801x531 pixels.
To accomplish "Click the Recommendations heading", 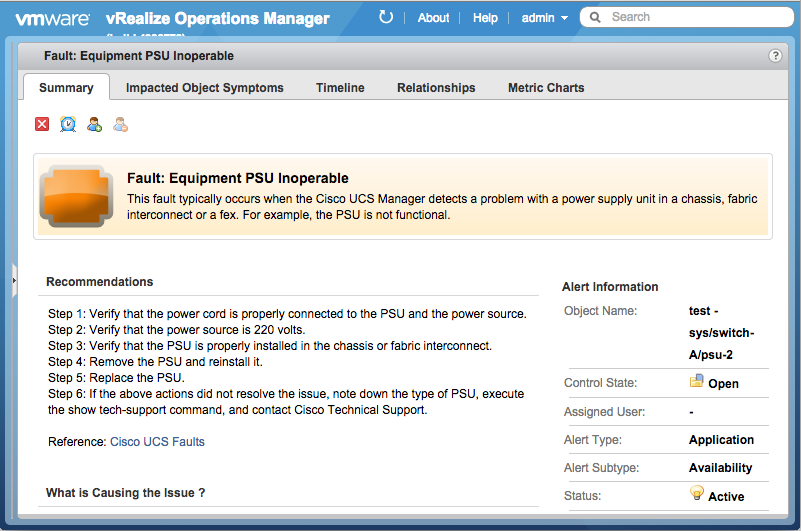I will (x=100, y=282).
